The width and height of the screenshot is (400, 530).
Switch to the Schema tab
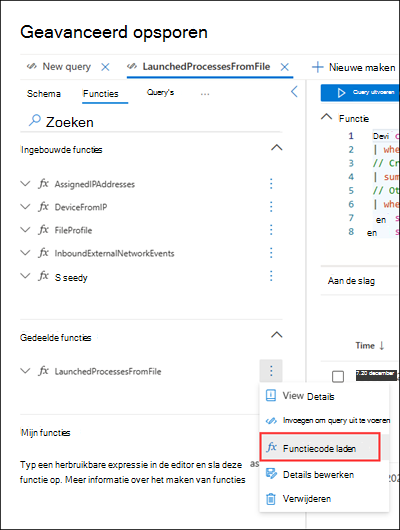(44, 94)
